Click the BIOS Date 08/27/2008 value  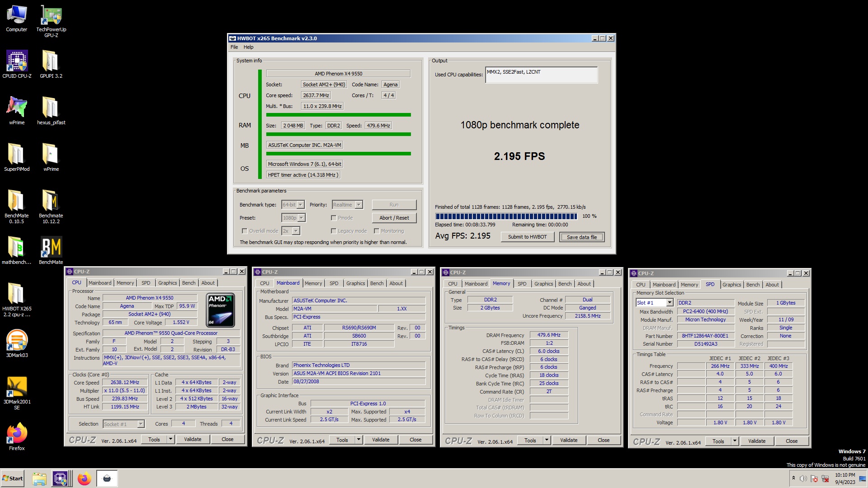[x=359, y=381]
